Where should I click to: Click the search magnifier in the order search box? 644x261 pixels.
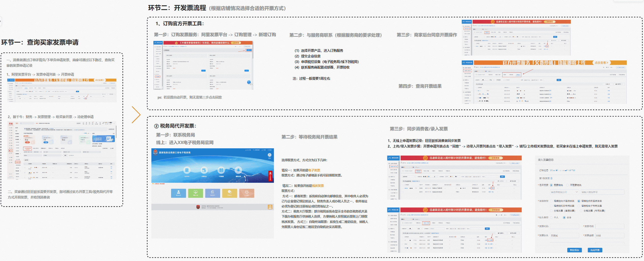pos(403,171)
